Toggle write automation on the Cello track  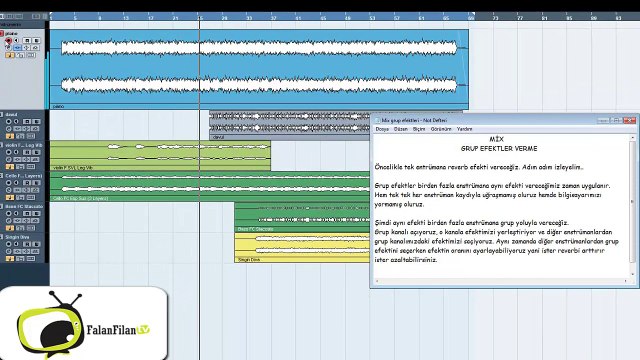(36, 182)
